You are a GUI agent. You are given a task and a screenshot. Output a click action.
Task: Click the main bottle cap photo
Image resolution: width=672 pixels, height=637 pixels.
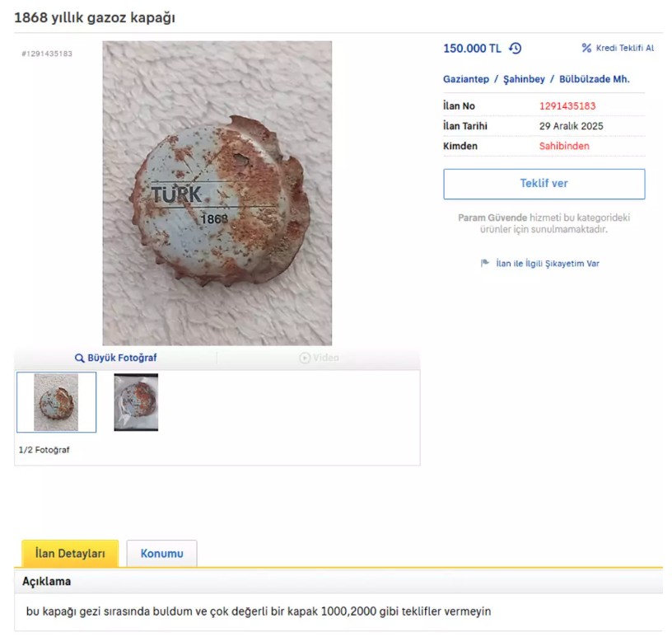(x=217, y=193)
